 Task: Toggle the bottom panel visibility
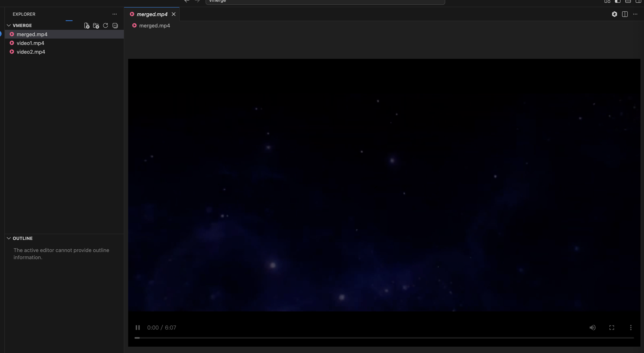(x=628, y=1)
